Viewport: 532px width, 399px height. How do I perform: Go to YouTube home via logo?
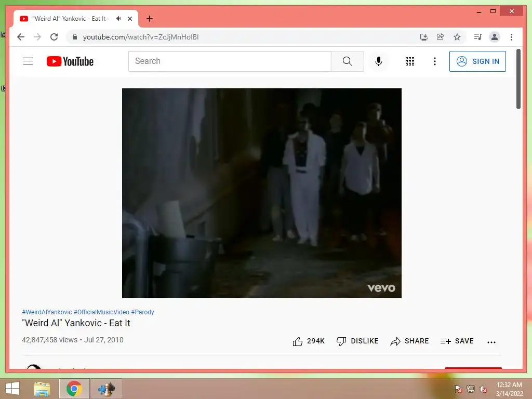(x=70, y=61)
